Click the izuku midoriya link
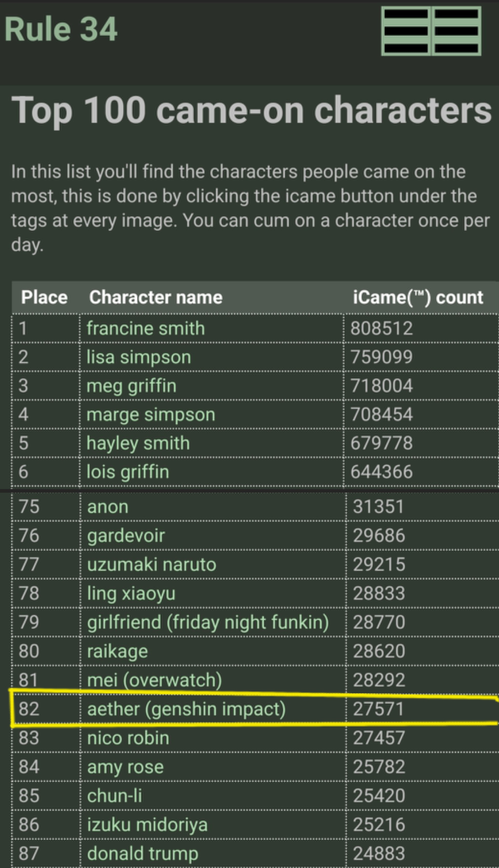This screenshot has height=868, width=499. coord(147,824)
